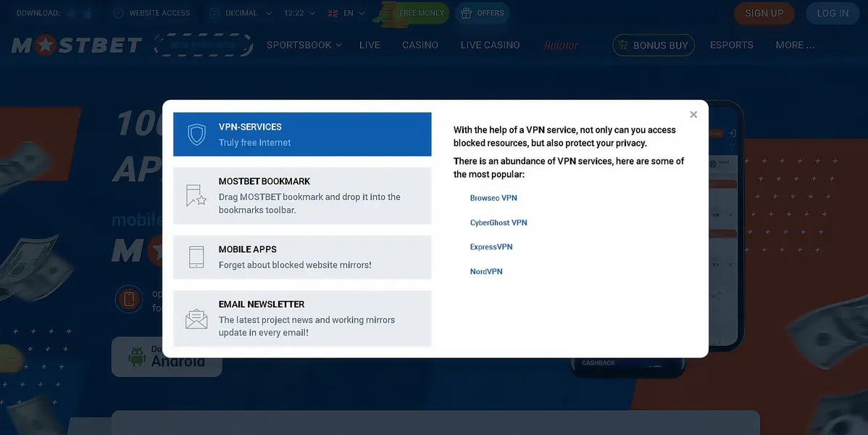Open the CyberGhost VPN link
868x435 pixels.
(x=498, y=223)
